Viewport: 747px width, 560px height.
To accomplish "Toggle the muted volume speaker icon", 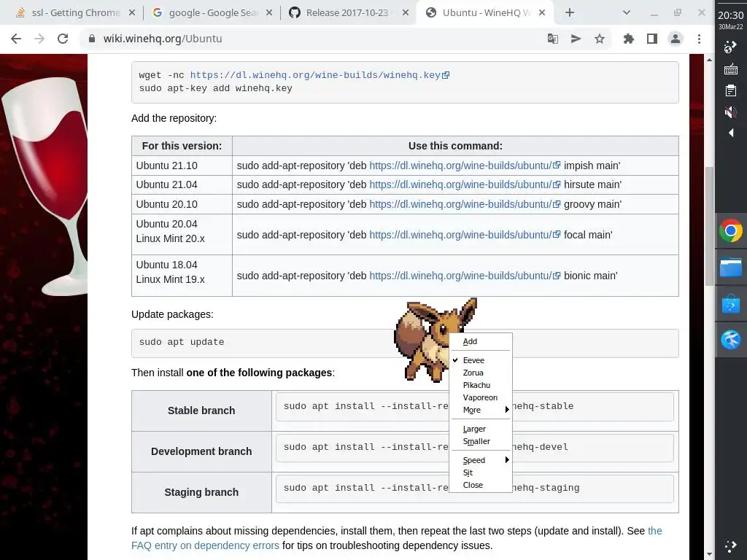I will pyautogui.click(x=730, y=112).
